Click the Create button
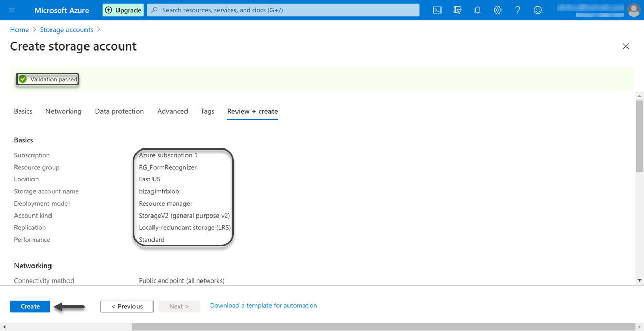The height and width of the screenshot is (331, 644). [x=30, y=306]
